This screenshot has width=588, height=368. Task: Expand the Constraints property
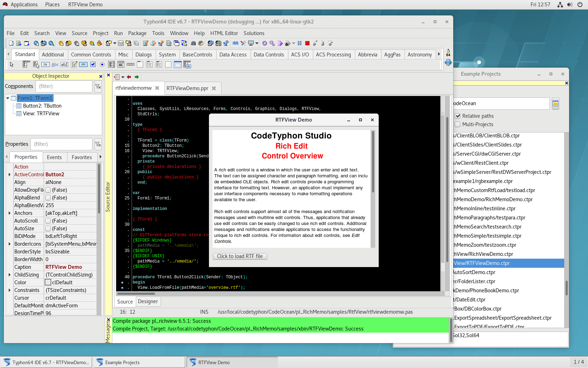tap(9, 290)
